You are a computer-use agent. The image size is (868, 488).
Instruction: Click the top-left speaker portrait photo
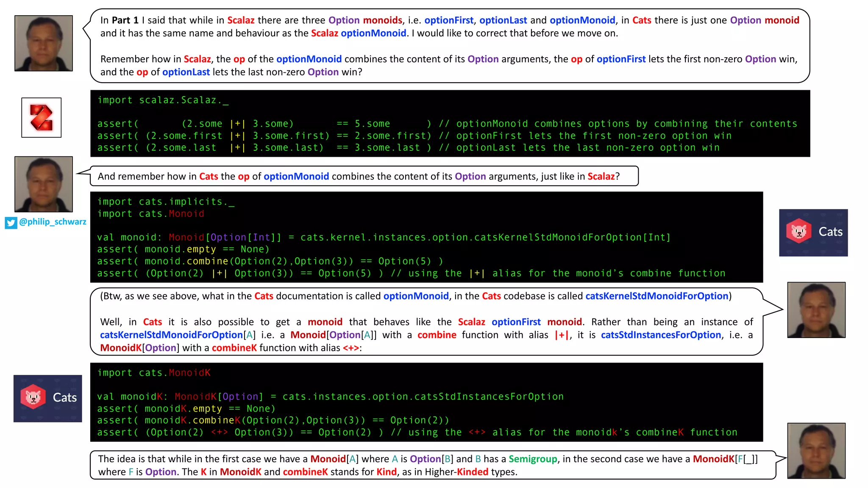point(44,43)
